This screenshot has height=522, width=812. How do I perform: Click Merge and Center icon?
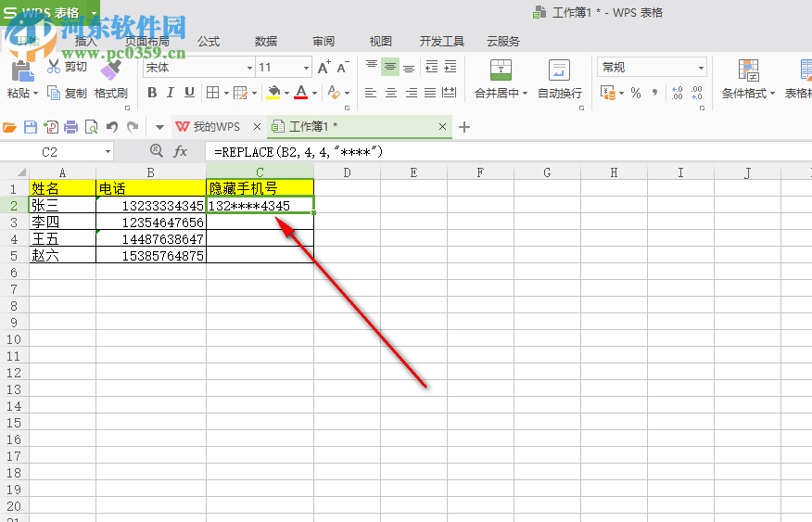tap(501, 70)
